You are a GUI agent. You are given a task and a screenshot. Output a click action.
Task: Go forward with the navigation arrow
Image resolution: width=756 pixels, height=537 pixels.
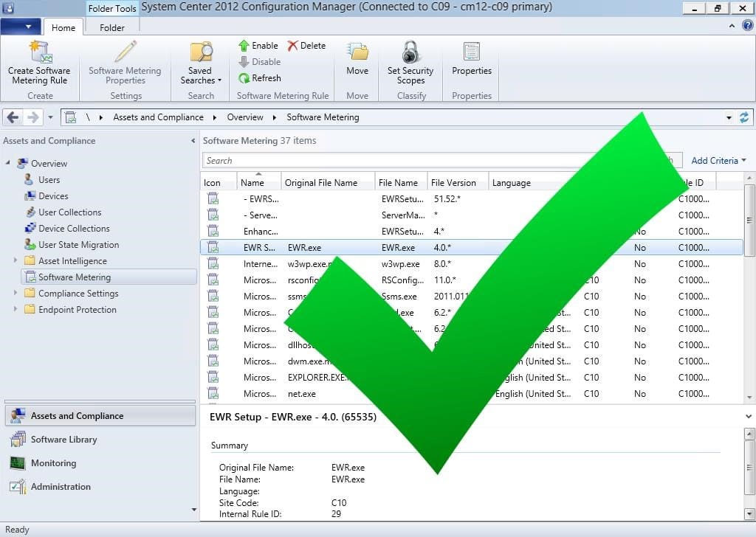(32, 117)
